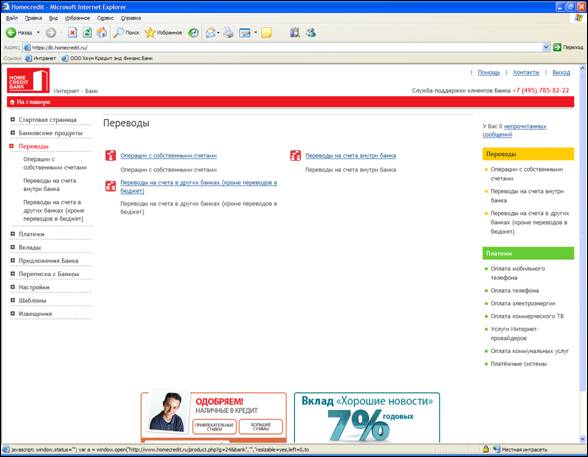Click the 'Выход' logout link
Image resolution: width=588 pixels, height=457 pixels.
[x=561, y=72]
